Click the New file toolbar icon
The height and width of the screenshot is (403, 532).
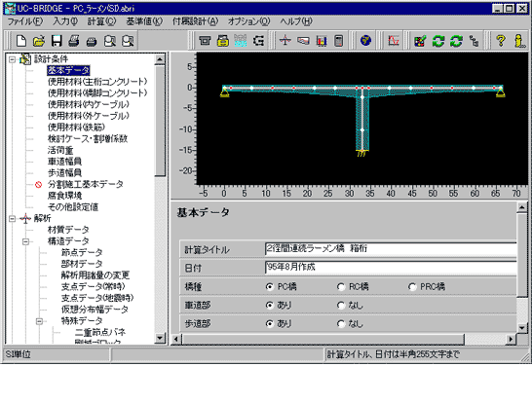pos(21,41)
